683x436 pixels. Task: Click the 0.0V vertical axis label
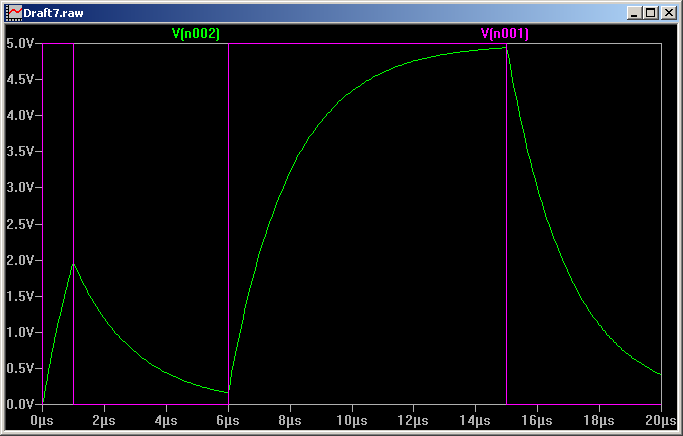click(x=20, y=404)
